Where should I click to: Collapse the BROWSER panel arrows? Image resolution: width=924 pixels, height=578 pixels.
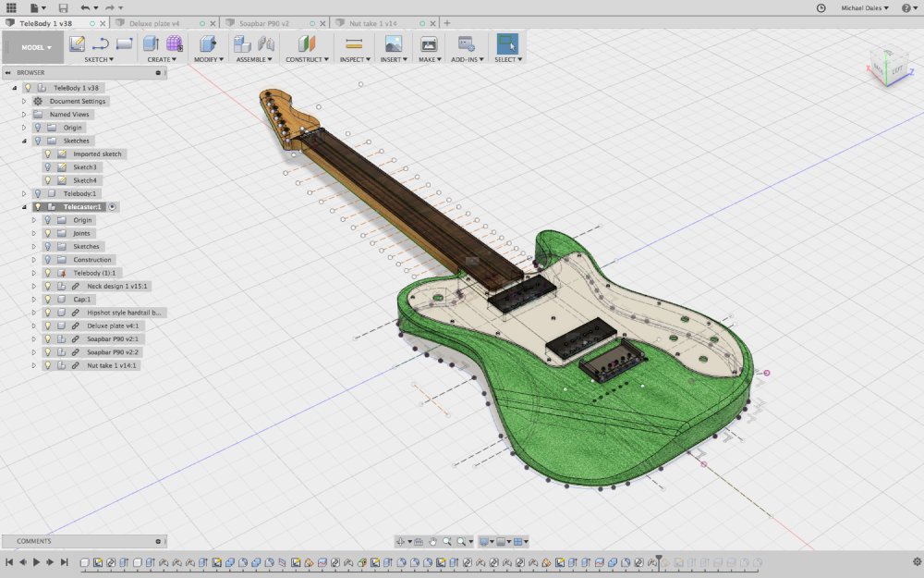pyautogui.click(x=8, y=72)
